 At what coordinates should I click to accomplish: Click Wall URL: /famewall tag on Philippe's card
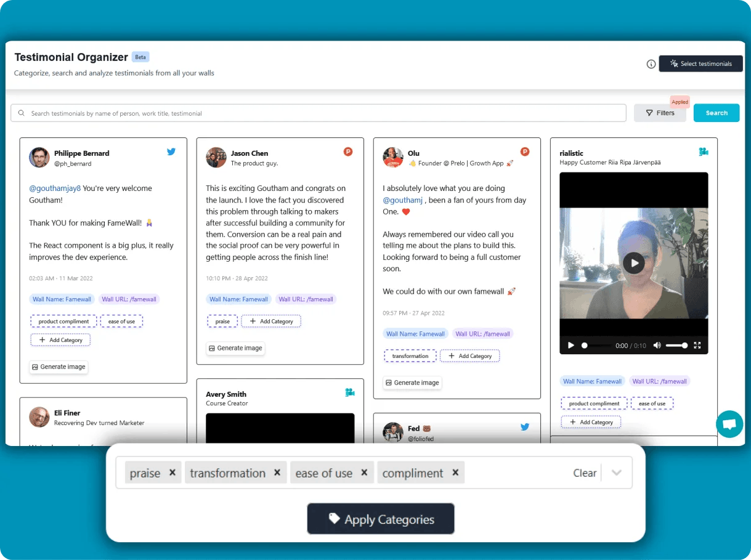tap(129, 299)
